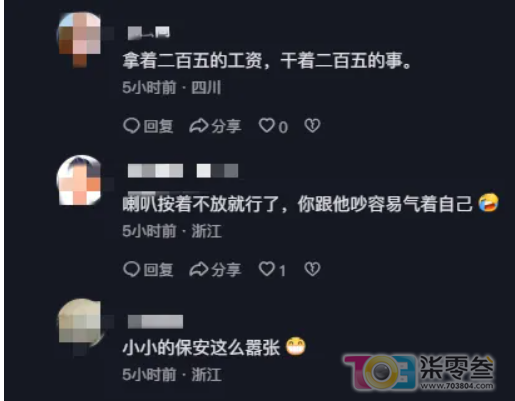Click the third commenter's blurred username
The height and width of the screenshot is (401, 515).
[x=155, y=322]
